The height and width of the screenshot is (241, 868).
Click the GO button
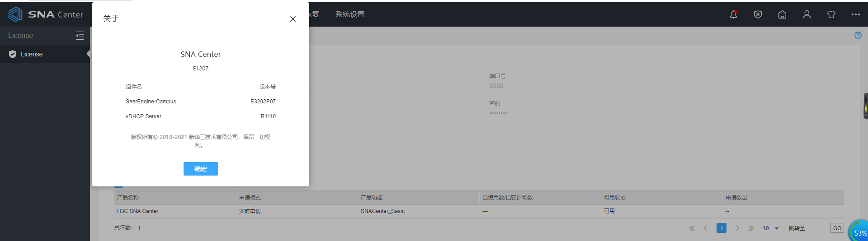pyautogui.click(x=837, y=228)
